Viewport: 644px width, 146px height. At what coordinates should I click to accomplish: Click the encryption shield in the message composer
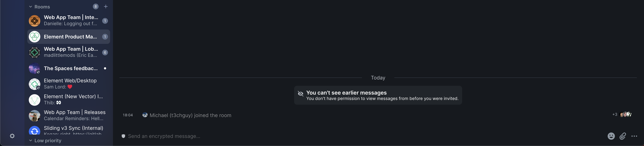pos(124,136)
